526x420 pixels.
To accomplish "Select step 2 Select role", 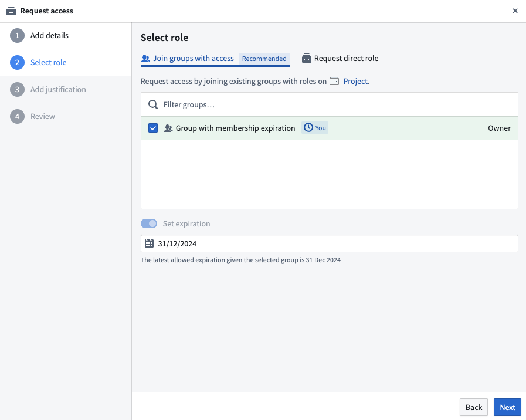I will click(66, 62).
